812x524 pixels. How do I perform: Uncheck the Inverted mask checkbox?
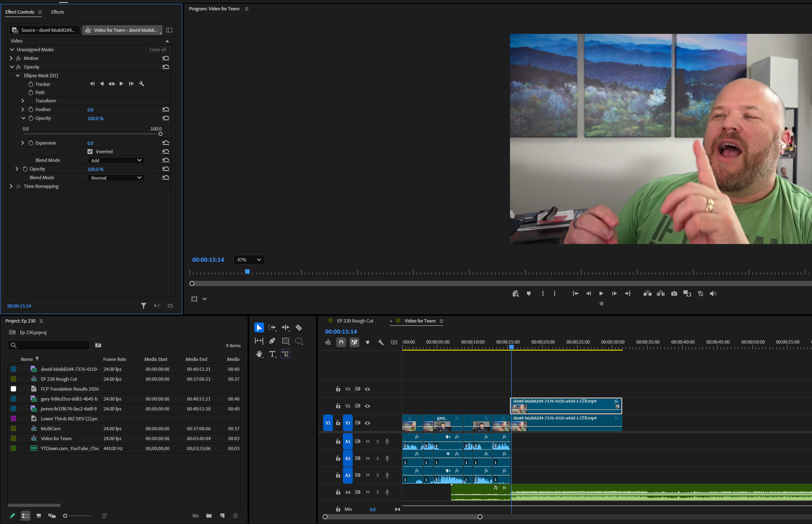pos(90,152)
